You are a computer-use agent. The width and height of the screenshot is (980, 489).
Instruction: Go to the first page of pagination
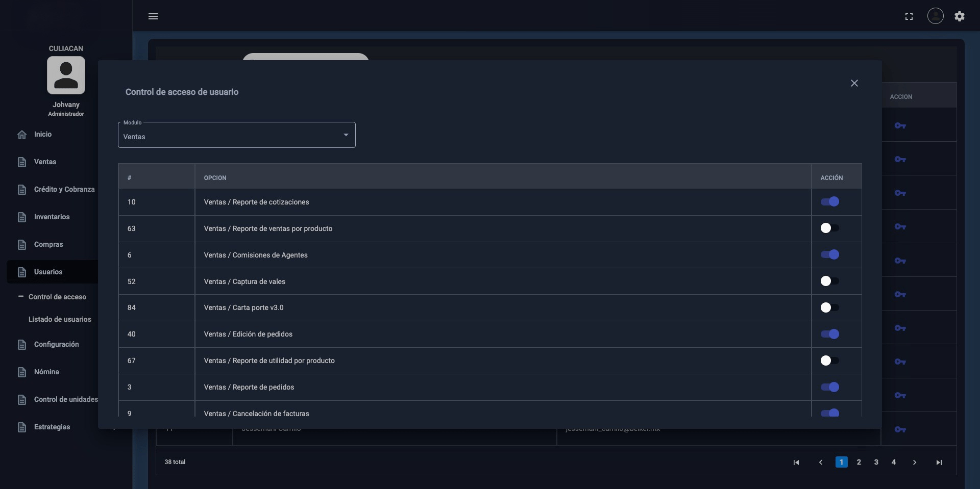coord(796,462)
